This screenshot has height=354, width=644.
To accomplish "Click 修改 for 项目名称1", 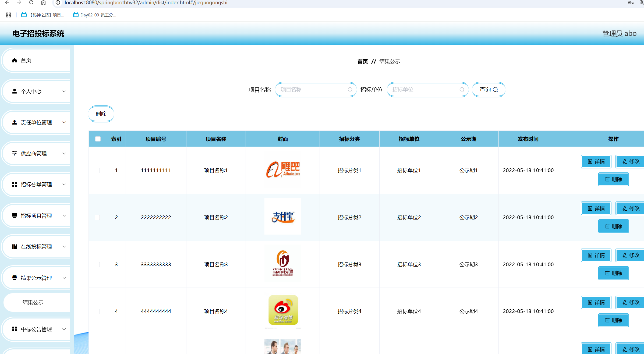I will click(x=630, y=161).
